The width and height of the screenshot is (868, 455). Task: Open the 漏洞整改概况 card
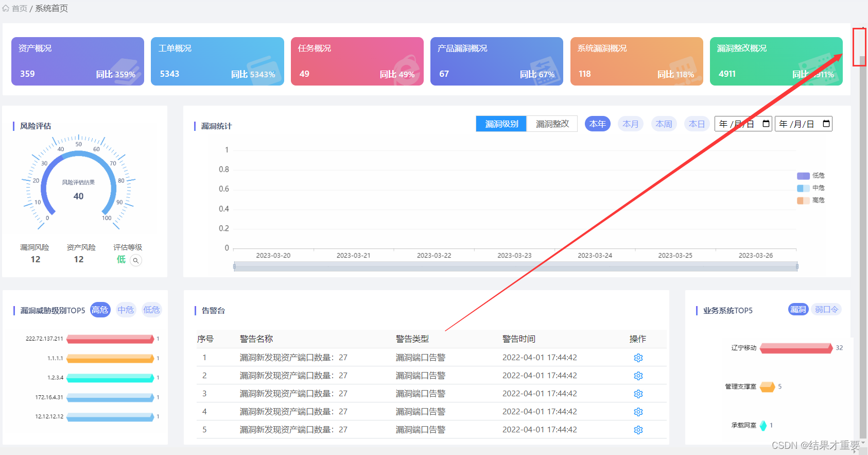776,61
